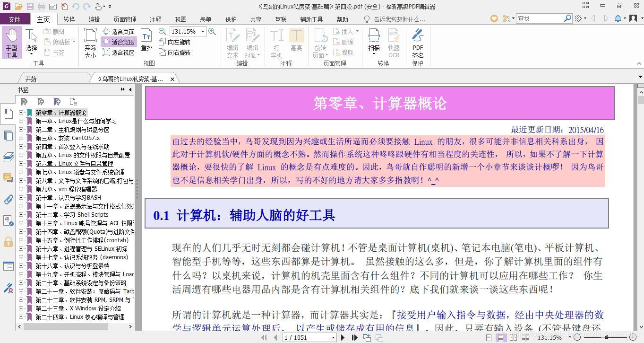644x343 pixels.
Task: Jump to last page in status bar
Action: pos(354,337)
